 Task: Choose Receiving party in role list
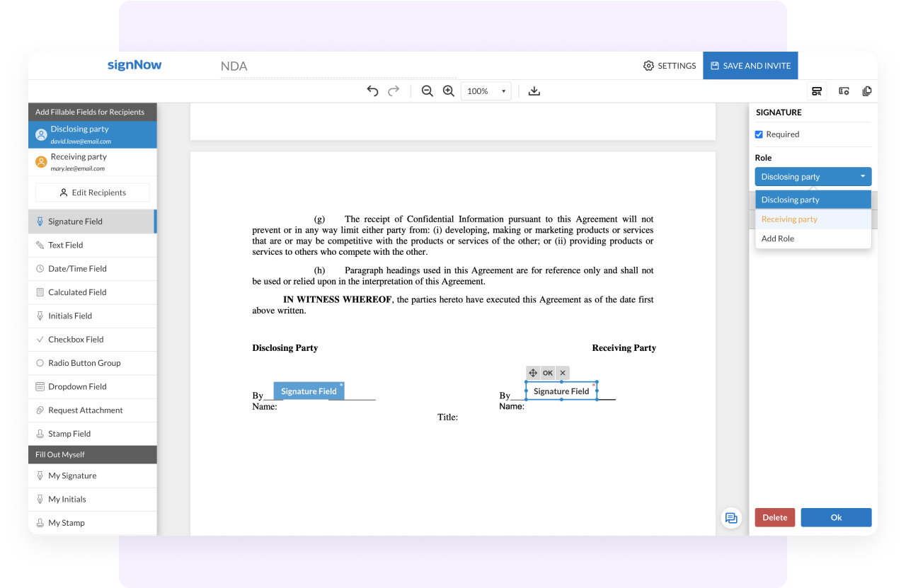(789, 219)
